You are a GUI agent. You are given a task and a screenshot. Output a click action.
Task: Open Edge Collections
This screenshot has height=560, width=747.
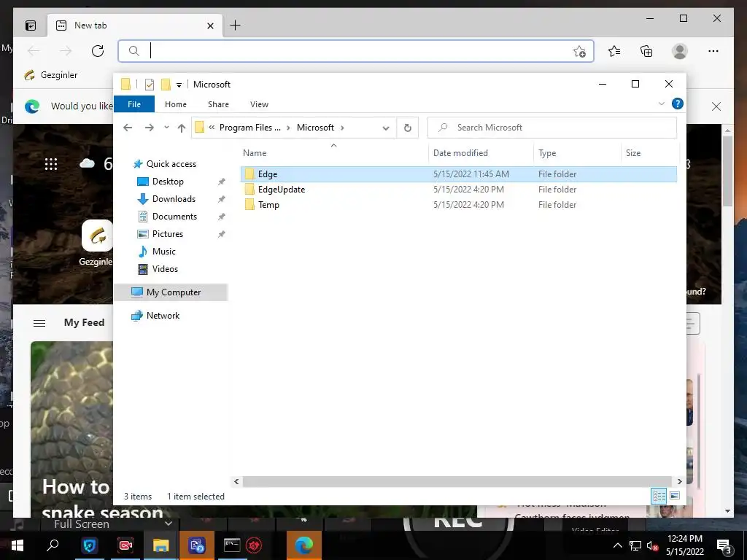[x=646, y=51]
